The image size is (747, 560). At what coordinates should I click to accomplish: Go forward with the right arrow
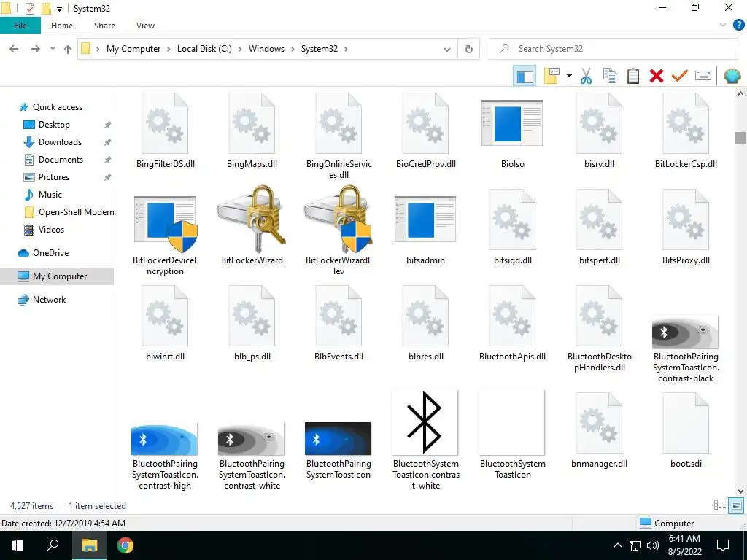[x=36, y=49]
